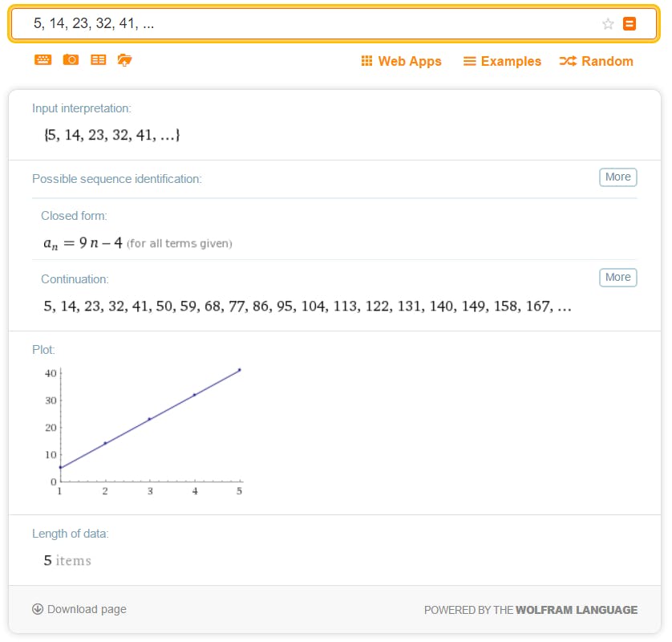Click the Random link text

[607, 61]
